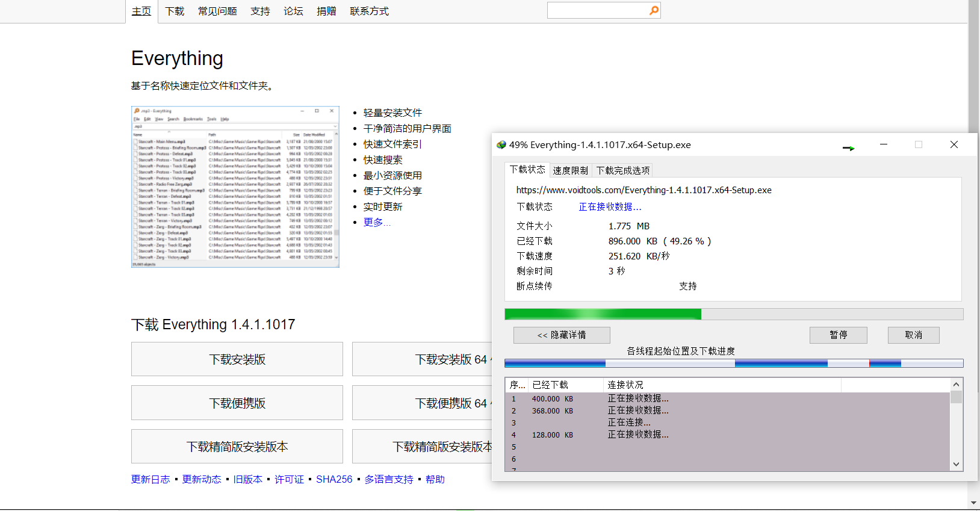Click the 已经下载 column header in thread list

566,385
